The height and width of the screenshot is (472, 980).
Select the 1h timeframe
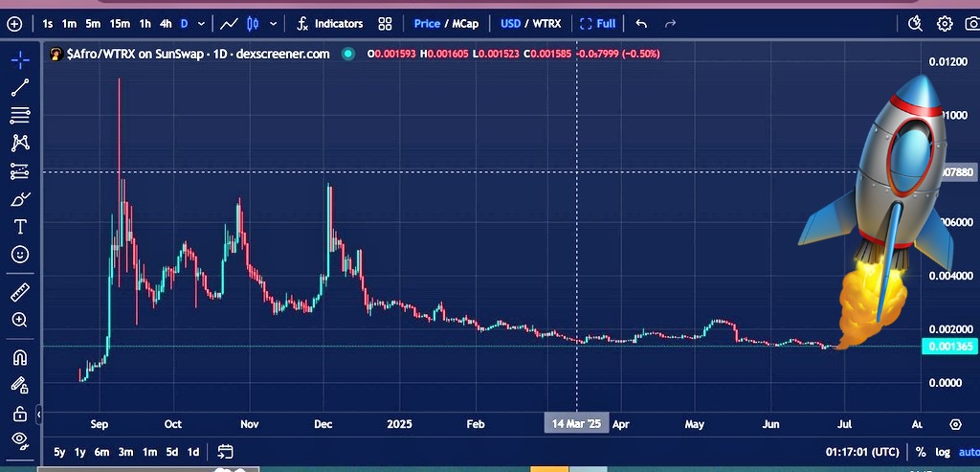point(145,24)
